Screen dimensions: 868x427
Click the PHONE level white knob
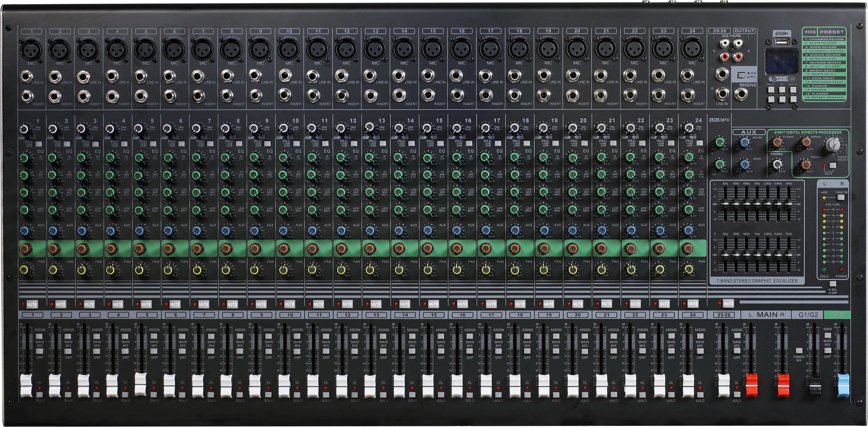click(777, 165)
